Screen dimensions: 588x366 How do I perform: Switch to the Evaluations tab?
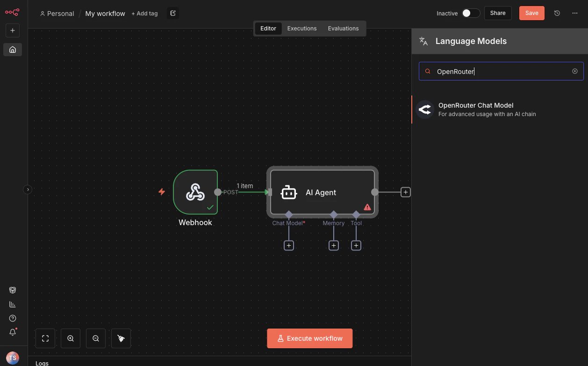click(343, 29)
